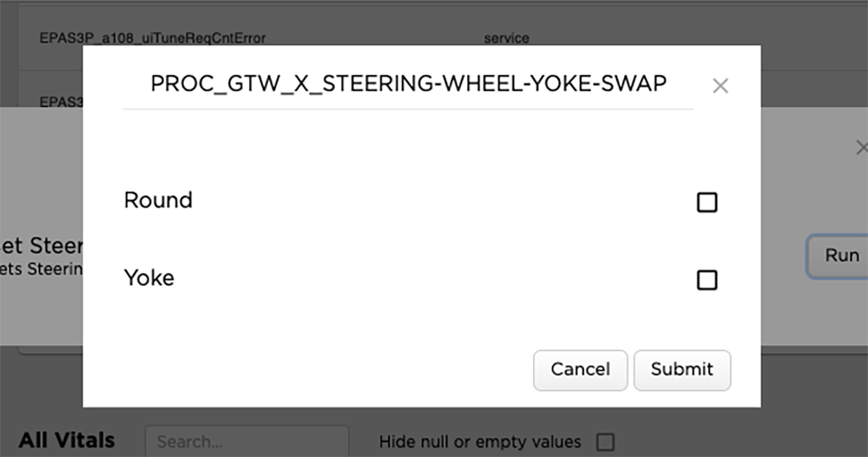The image size is (868, 457).
Task: Click the truncated "ets Steerin" description text
Action: click(42, 269)
